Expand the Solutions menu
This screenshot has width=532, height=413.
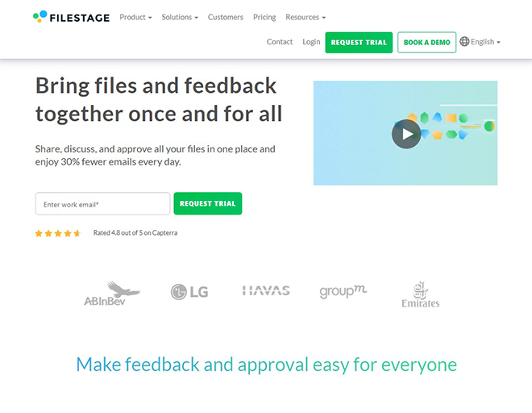[180, 17]
